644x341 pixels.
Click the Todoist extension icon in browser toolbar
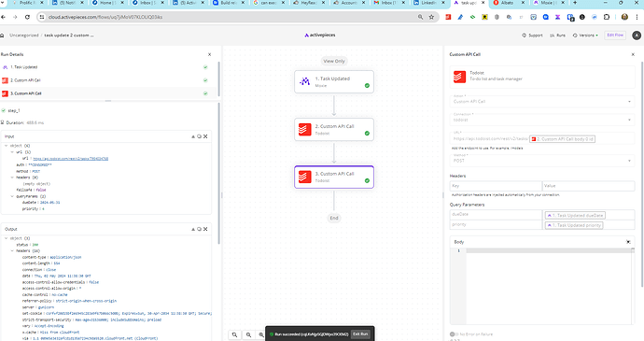click(449, 17)
